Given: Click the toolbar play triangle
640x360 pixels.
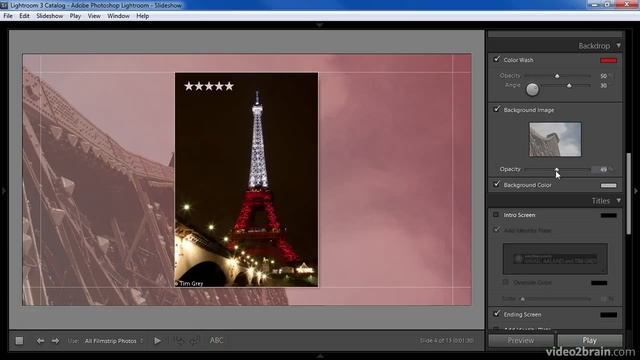Looking at the screenshot, I should pyautogui.click(x=158, y=340).
